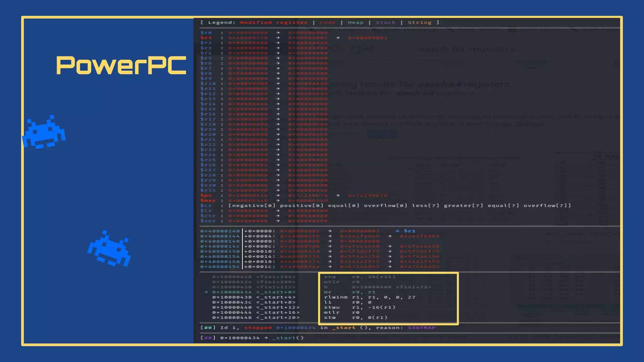Screen dimensions: 644x362
Task: Click the '<fini+104>' disassembly label
Action: click(x=276, y=277)
